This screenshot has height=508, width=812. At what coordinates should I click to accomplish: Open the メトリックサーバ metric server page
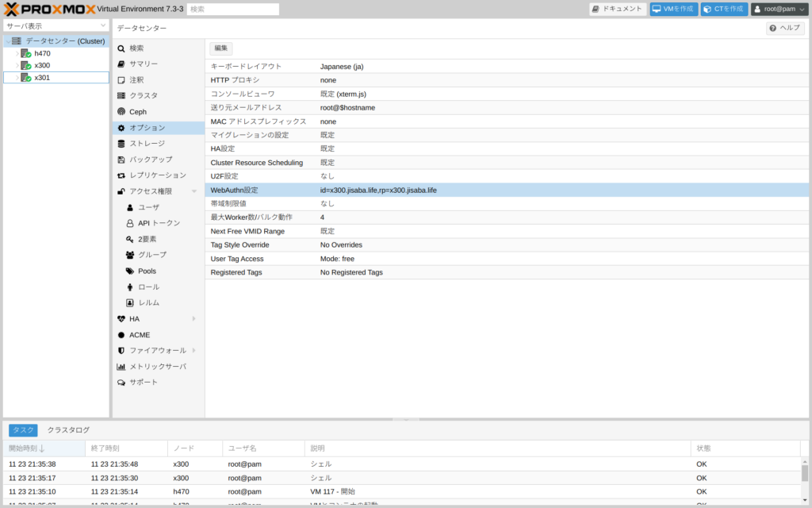click(x=157, y=367)
